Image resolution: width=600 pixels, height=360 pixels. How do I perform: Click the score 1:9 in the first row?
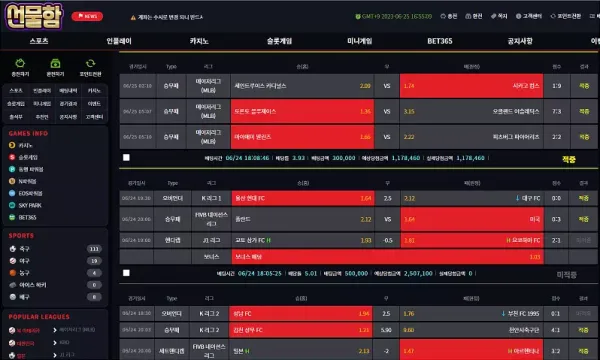click(557, 86)
